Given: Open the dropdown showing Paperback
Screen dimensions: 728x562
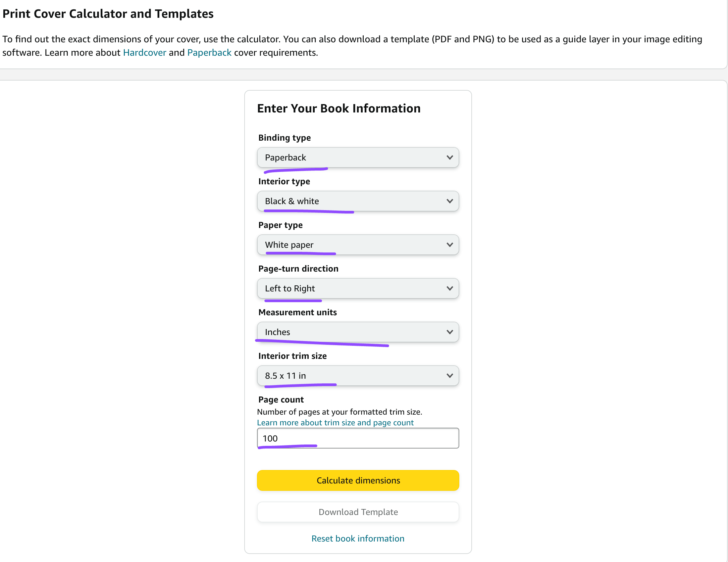Looking at the screenshot, I should pyautogui.click(x=358, y=157).
